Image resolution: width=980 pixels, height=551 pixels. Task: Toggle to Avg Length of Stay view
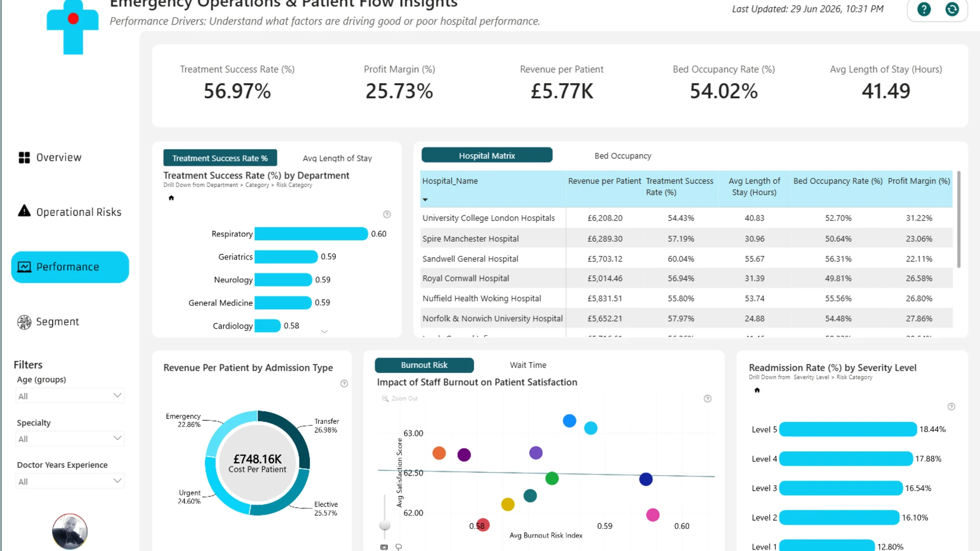click(337, 158)
